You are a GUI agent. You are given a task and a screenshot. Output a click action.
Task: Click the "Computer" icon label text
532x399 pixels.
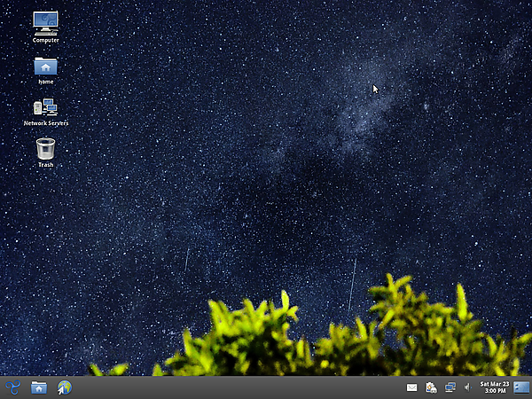pos(45,41)
